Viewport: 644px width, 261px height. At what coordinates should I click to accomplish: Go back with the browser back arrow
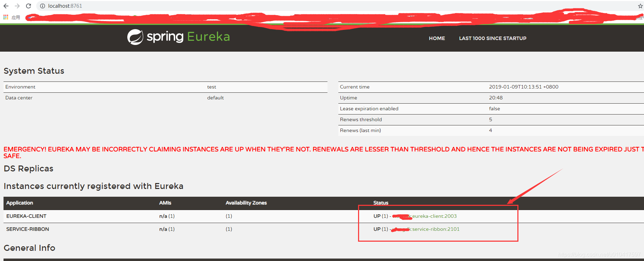(6, 6)
